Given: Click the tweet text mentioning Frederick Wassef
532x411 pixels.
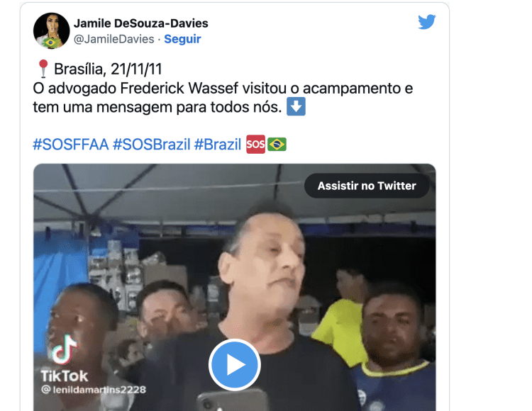Looking at the screenshot, I should pyautogui.click(x=223, y=98).
